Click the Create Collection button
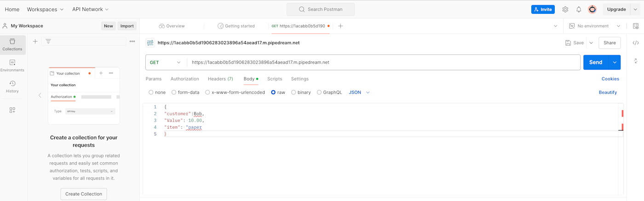644x201 pixels. [84, 194]
